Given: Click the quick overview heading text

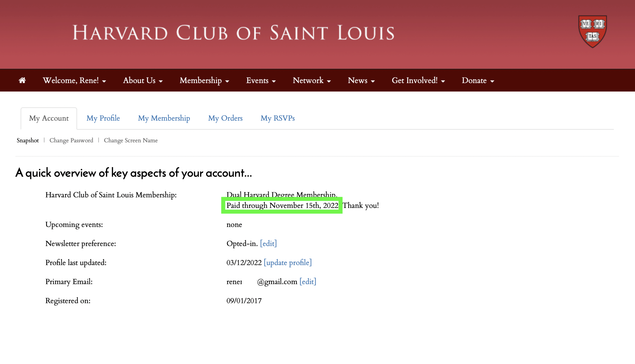Looking at the screenshot, I should coord(134,173).
